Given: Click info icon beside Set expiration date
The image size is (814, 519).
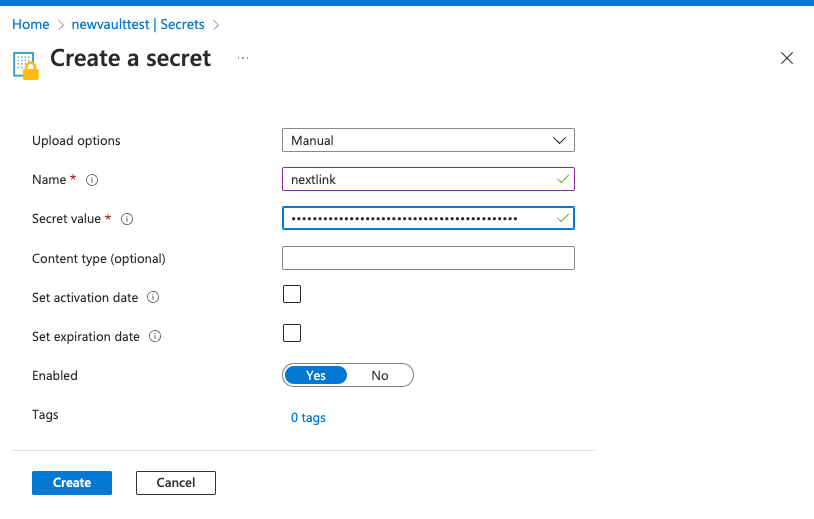Looking at the screenshot, I should pos(155,337).
